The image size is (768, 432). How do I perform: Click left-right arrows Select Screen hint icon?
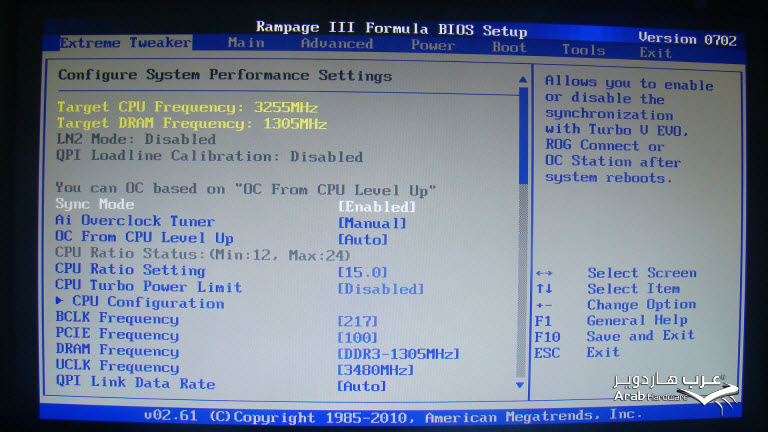(544, 273)
